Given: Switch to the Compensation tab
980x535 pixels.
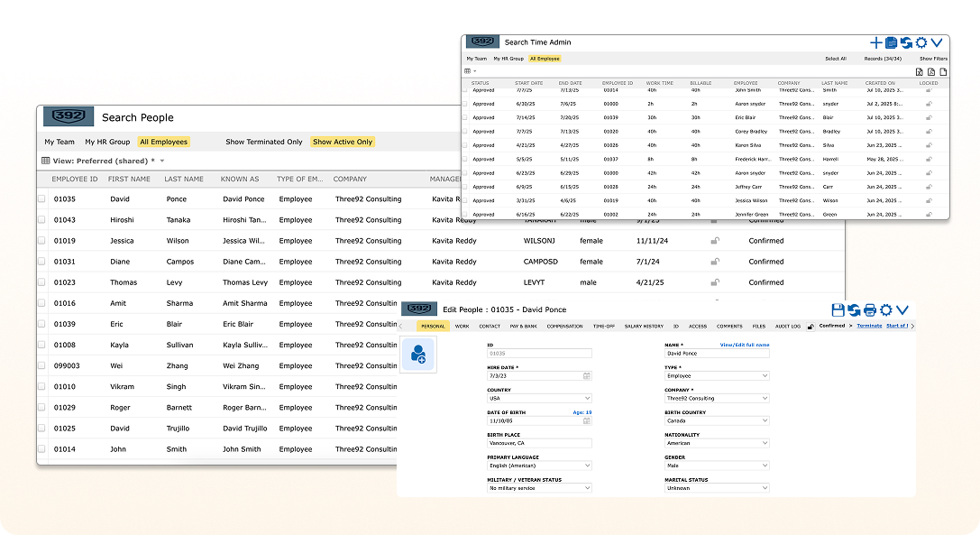Looking at the screenshot, I should tap(564, 326).
